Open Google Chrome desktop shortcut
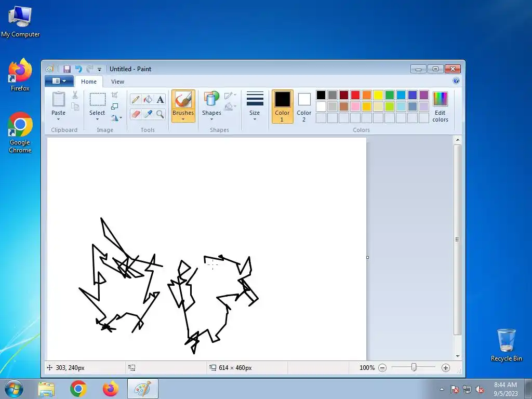The height and width of the screenshot is (399, 532). tap(20, 132)
